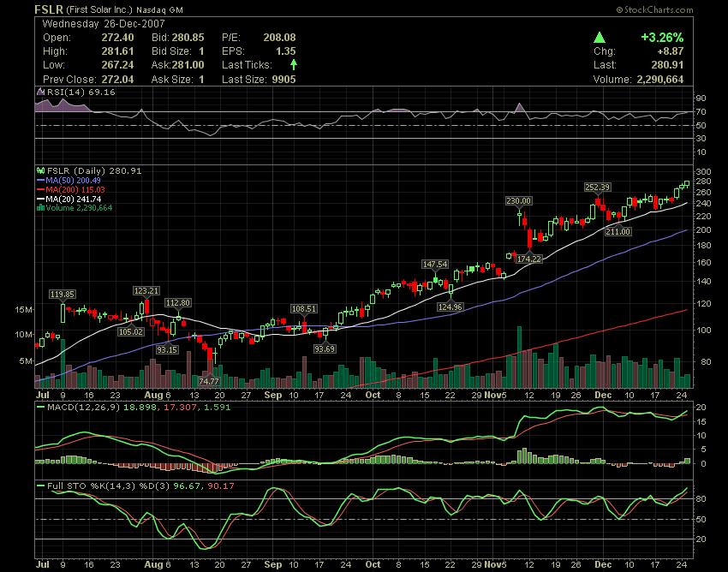Screen dimensions: 728x572
Task: Click the 93.69 price annotation
Action: pyautogui.click(x=324, y=349)
